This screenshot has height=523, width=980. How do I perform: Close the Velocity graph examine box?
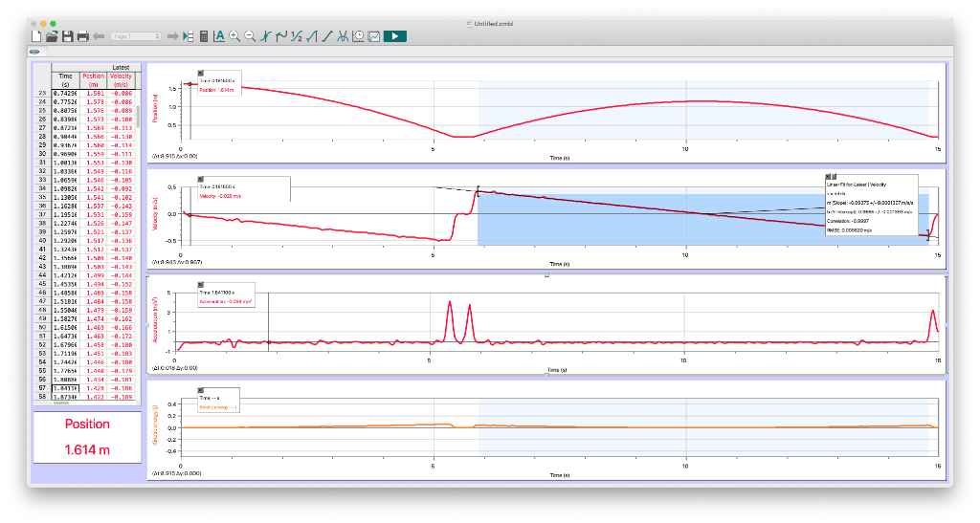[201, 179]
